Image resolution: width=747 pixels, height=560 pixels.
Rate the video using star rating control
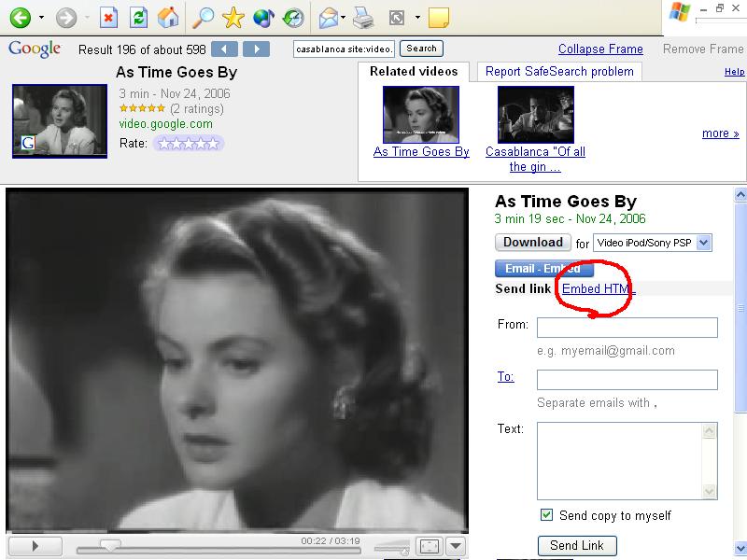click(x=189, y=144)
